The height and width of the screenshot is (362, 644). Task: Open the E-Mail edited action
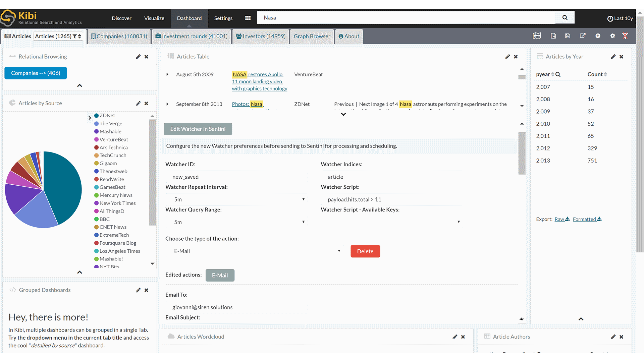tap(220, 275)
